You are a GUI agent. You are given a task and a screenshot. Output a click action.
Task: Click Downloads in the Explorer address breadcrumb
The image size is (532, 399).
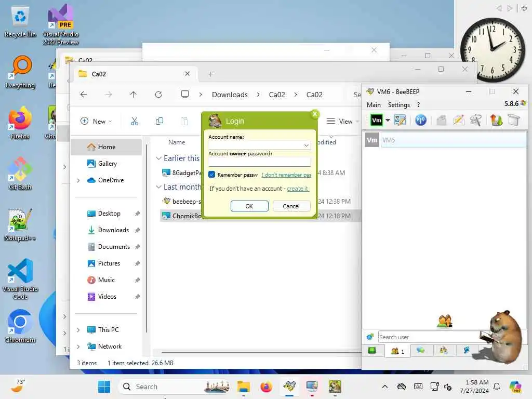coord(230,95)
